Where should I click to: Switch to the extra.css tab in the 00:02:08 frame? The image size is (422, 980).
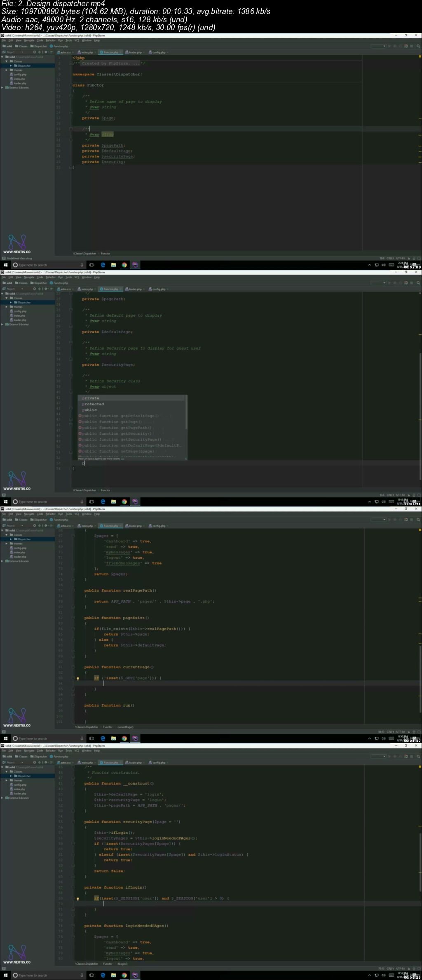(x=66, y=52)
